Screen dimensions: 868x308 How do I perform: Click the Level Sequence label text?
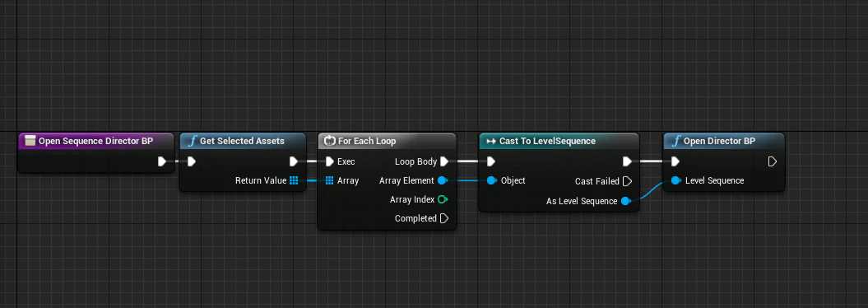715,180
